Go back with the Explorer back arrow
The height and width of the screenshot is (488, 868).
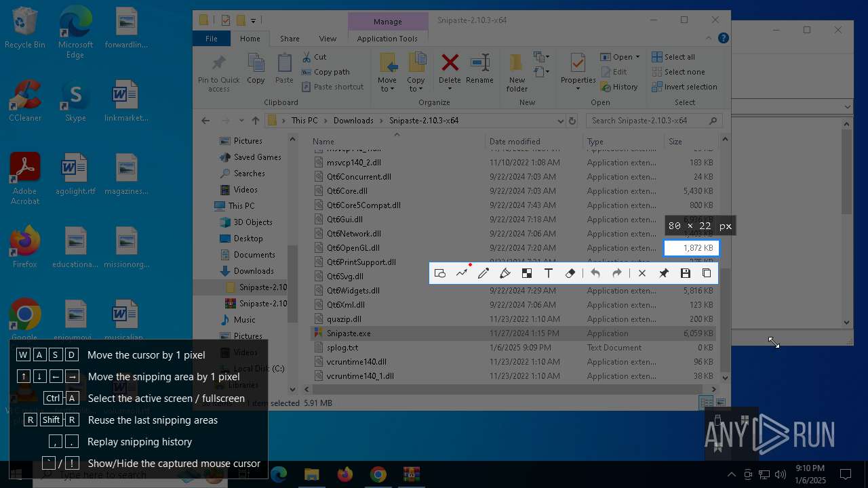205,121
